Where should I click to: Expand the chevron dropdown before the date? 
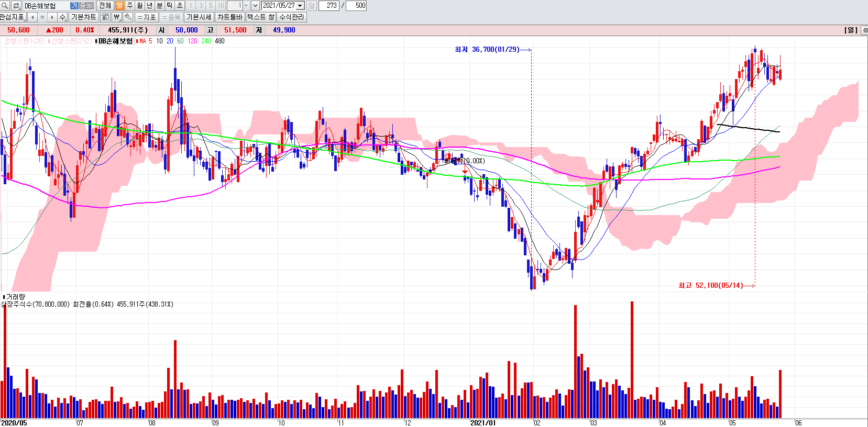[x=255, y=6]
